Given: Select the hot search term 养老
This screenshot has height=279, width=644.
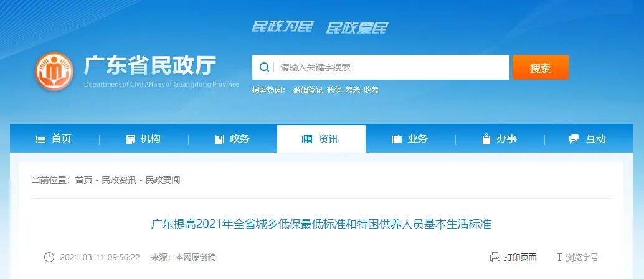Looking at the screenshot, I should (x=353, y=90).
